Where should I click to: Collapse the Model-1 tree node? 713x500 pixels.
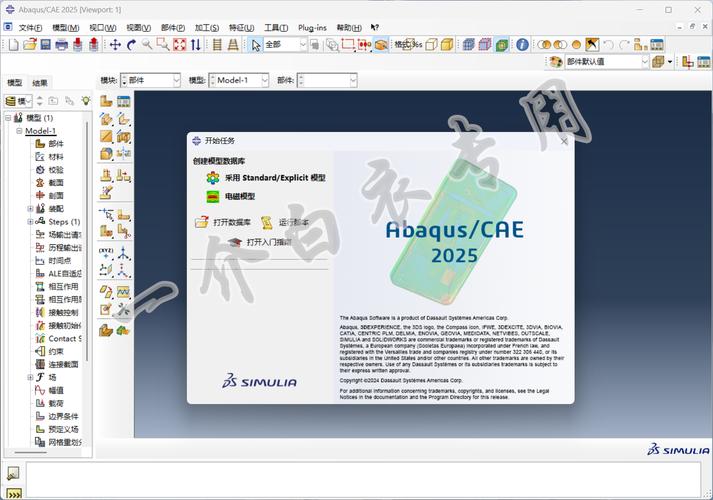[19, 131]
